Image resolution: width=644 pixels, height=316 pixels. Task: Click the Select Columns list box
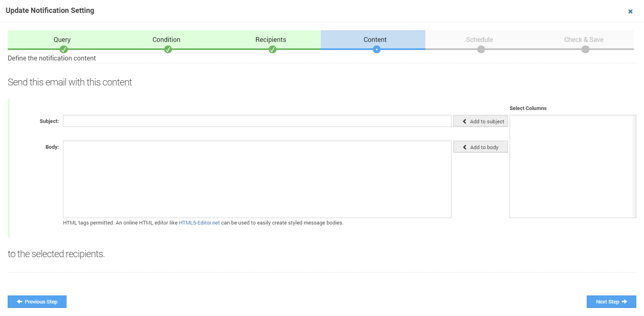coord(573,166)
